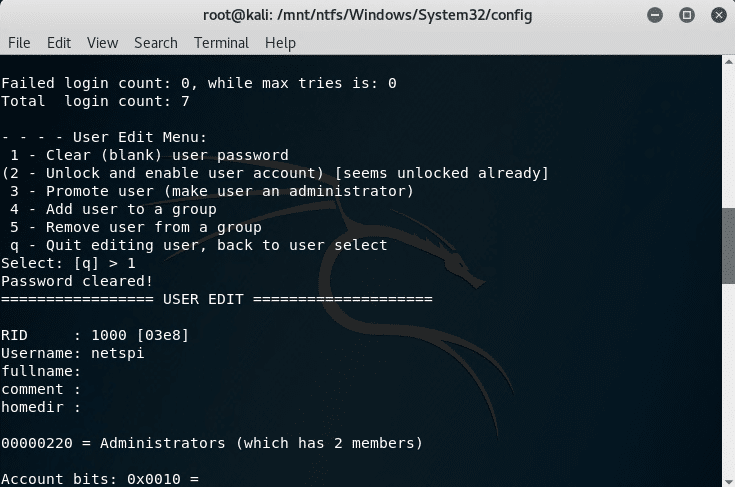Viewport: 735px width, 487px height.
Task: Open the View menu
Action: pyautogui.click(x=102, y=43)
